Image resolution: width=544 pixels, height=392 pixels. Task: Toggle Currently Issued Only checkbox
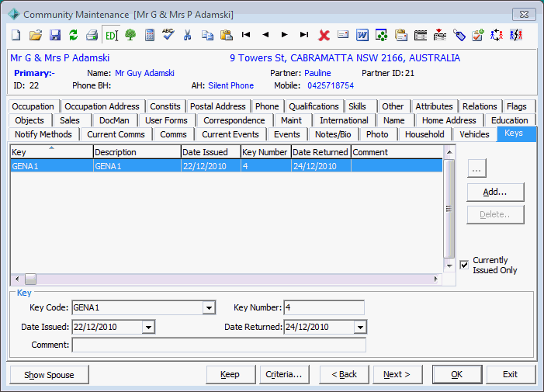click(464, 265)
